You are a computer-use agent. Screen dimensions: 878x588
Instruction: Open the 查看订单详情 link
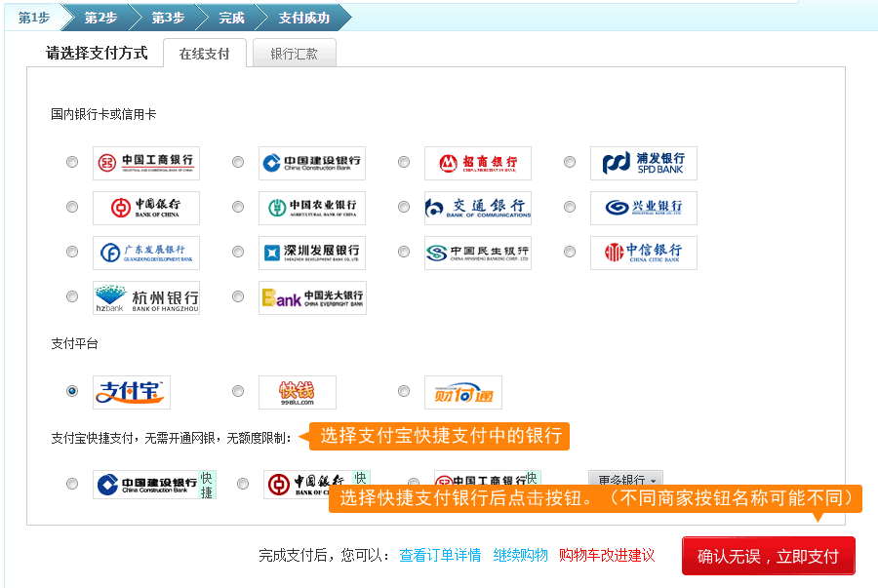pos(443,554)
